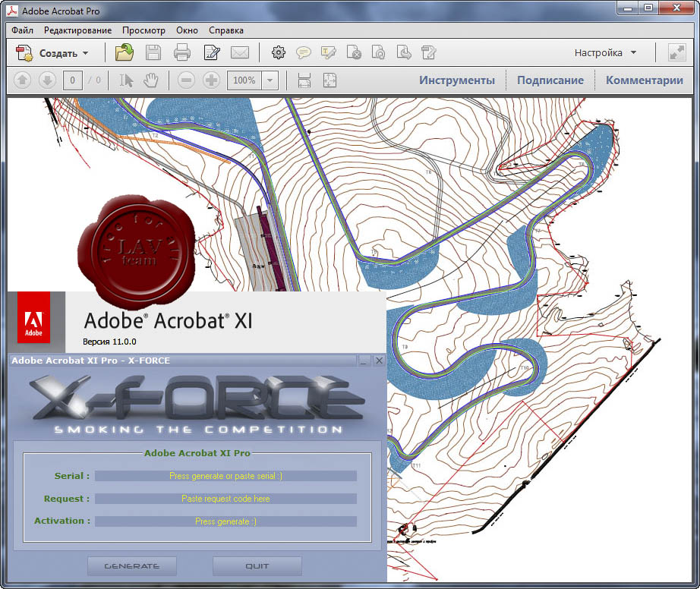The image size is (700, 589).
Task: Click the QUIT button
Action: coord(257,565)
